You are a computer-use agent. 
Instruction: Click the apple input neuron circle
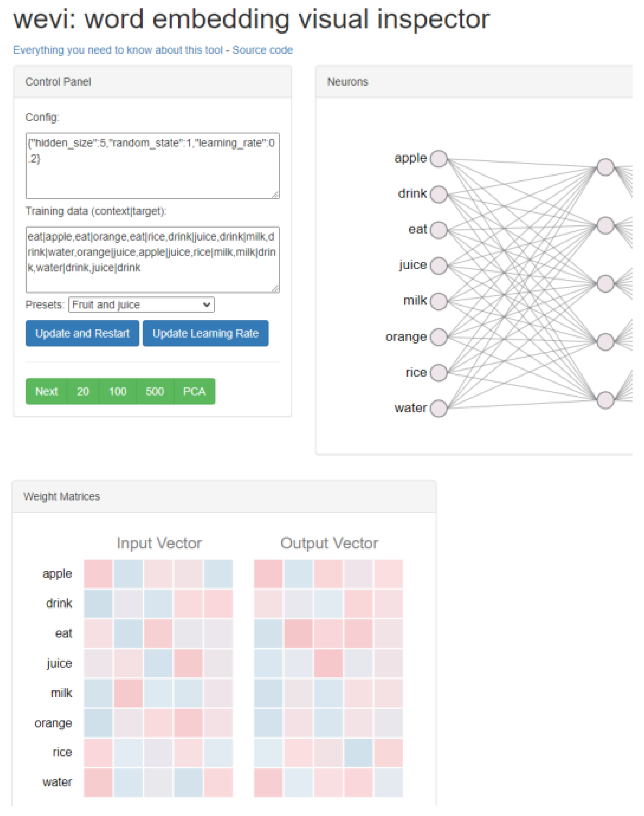pos(438,159)
